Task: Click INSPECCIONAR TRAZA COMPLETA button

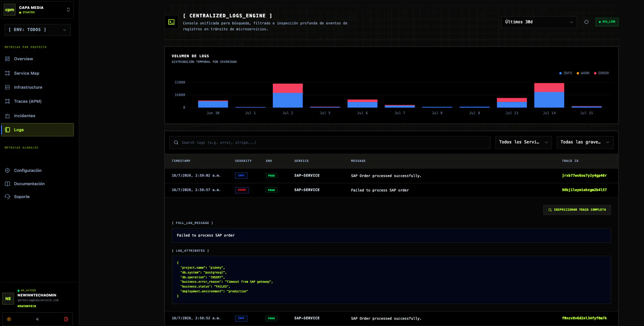Action: [577, 210]
